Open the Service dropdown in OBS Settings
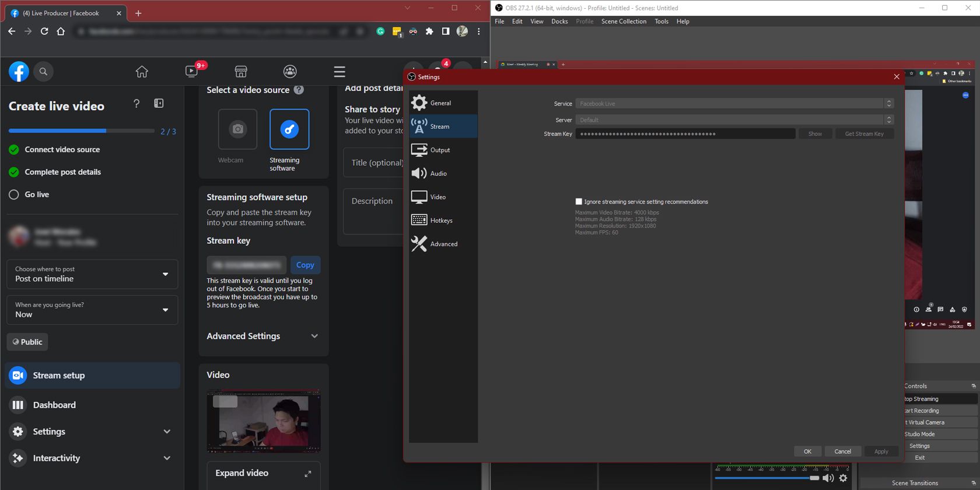The image size is (980, 490). click(x=734, y=104)
